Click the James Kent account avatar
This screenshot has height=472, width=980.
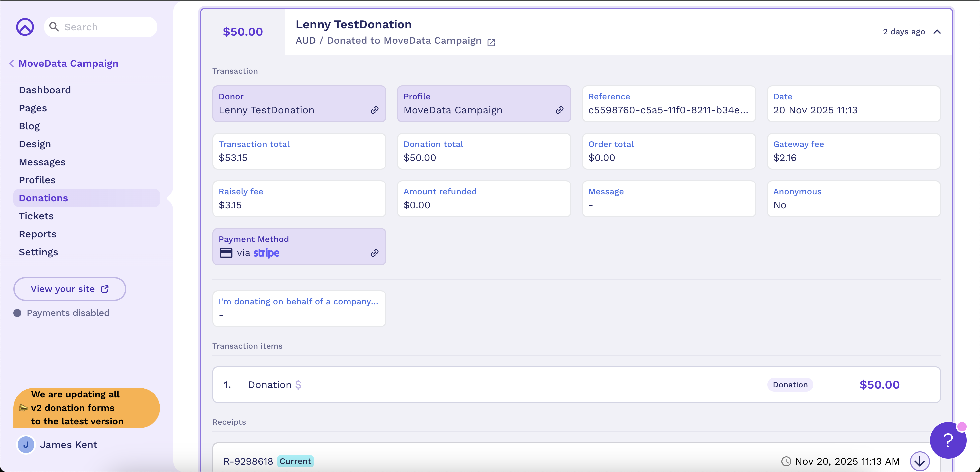[x=25, y=444]
